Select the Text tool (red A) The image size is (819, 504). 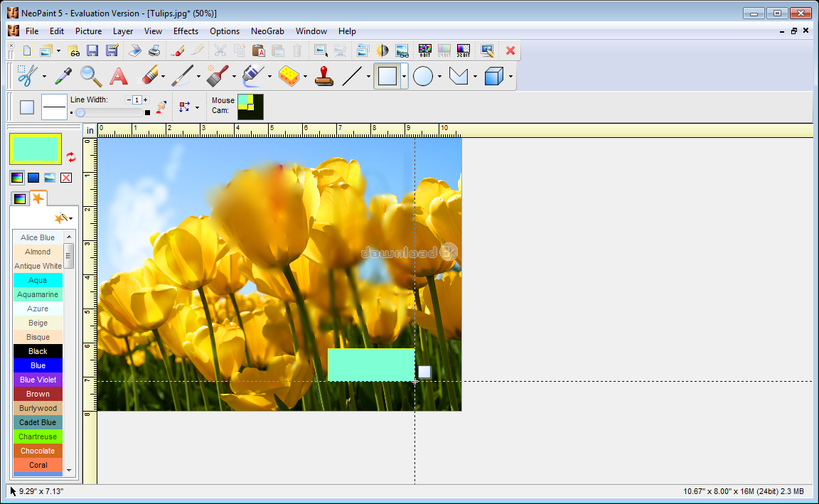pyautogui.click(x=118, y=75)
